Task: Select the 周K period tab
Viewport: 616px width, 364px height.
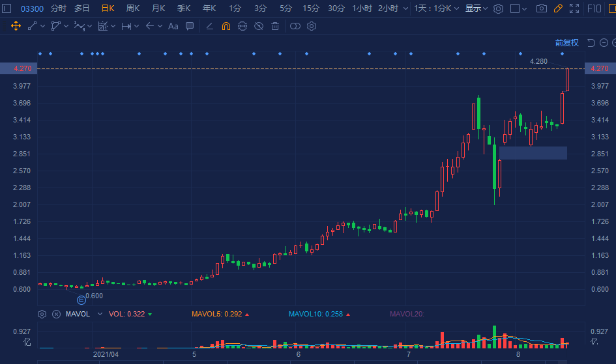Action: click(133, 8)
